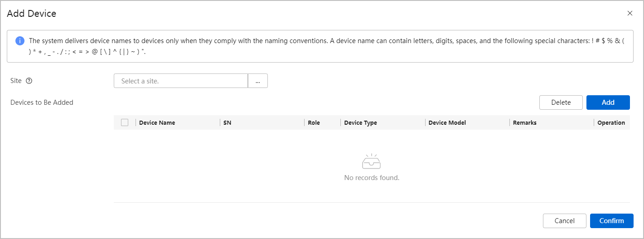Click the Device Type column header
The height and width of the screenshot is (239, 644).
(360, 122)
